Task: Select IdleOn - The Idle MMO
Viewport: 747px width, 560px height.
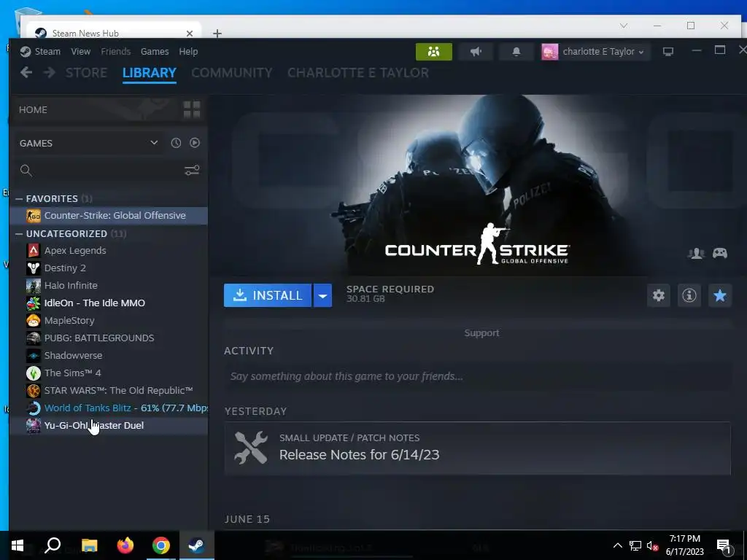Action: pyautogui.click(x=109, y=303)
